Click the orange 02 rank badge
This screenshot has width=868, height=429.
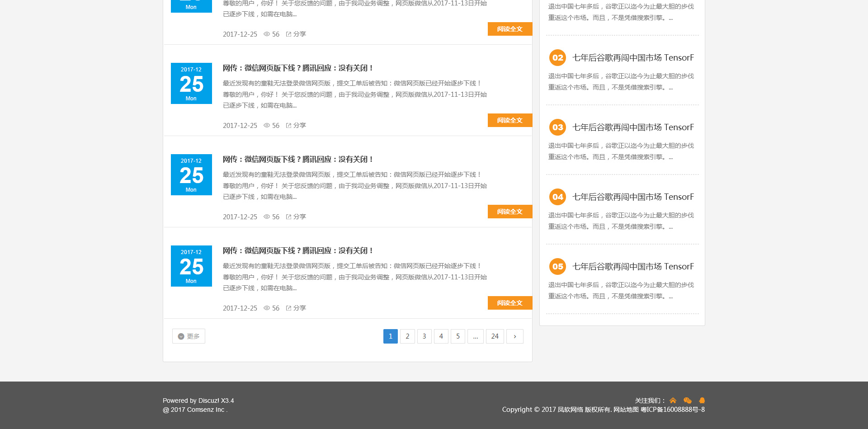tap(557, 58)
